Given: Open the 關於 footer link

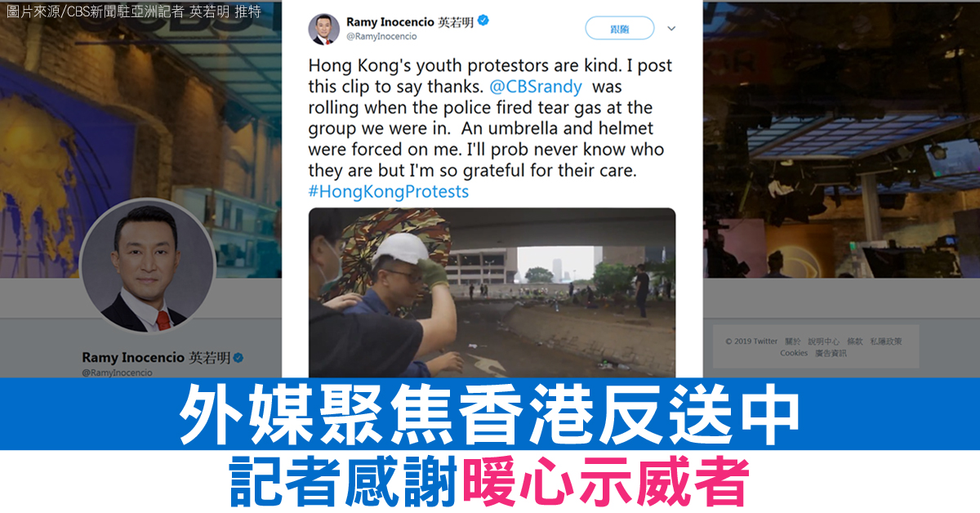Looking at the screenshot, I should point(793,341).
